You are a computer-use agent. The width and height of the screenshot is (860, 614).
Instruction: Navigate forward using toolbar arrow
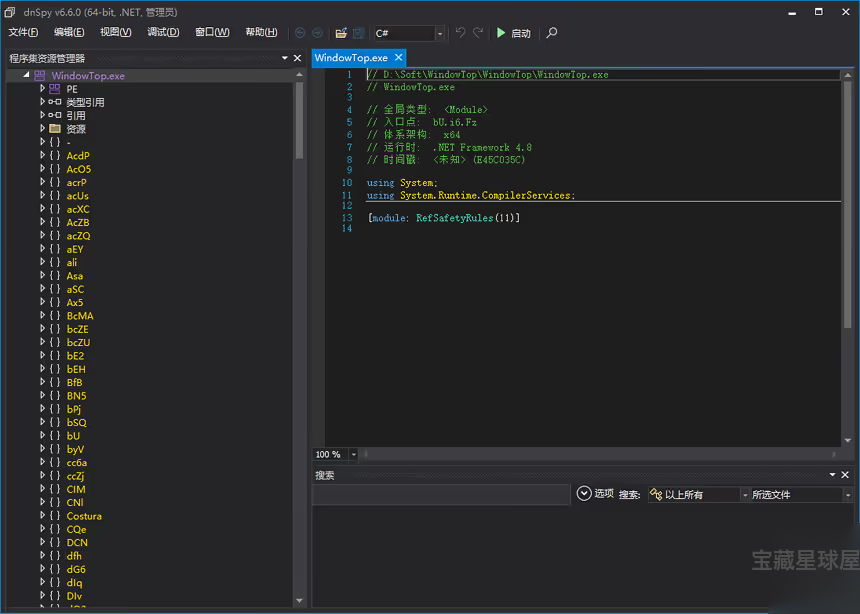[317, 33]
